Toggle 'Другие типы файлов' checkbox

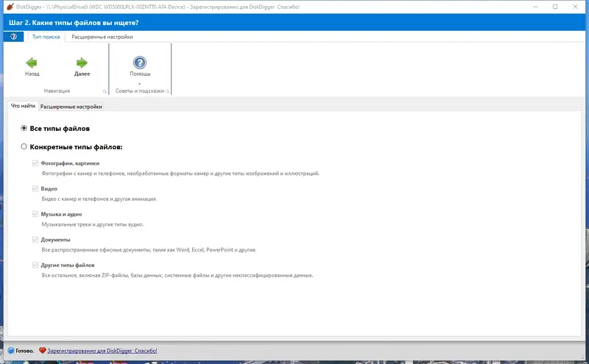[x=35, y=265]
